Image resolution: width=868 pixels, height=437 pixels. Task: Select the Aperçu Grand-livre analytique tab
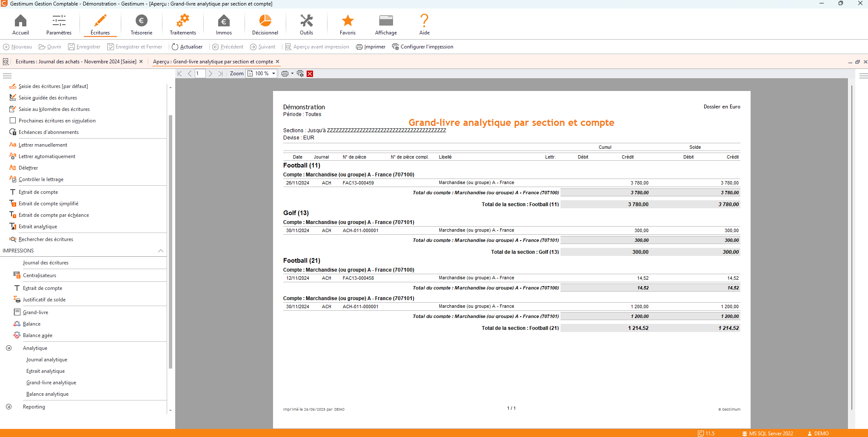click(213, 62)
